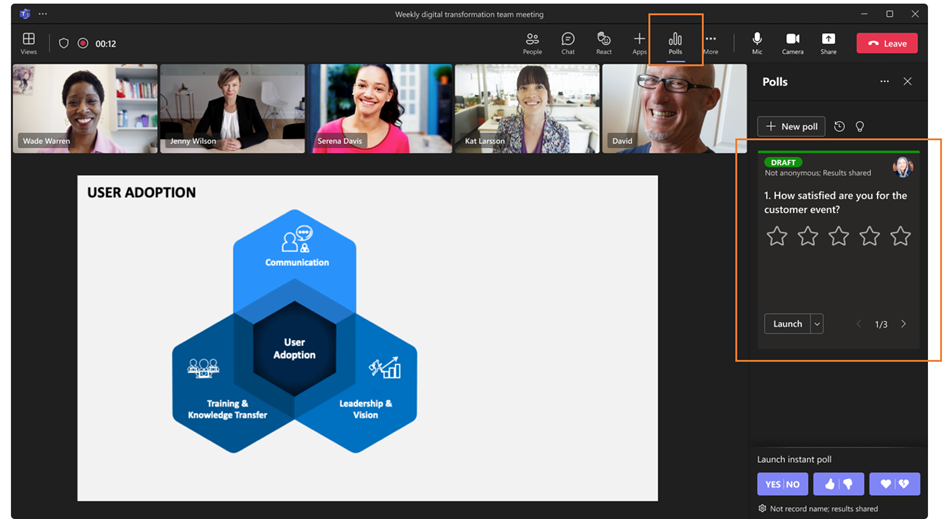Open the Polls icon in toolbar
This screenshot has height=519, width=945.
(x=675, y=43)
